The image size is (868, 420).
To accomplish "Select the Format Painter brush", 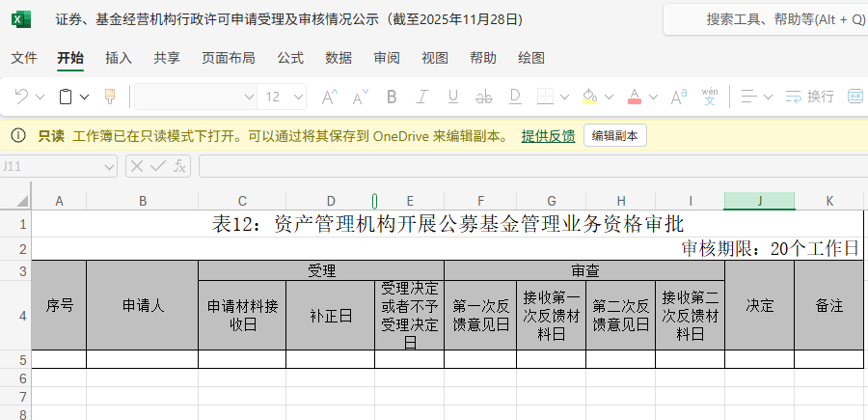I will 109,97.
